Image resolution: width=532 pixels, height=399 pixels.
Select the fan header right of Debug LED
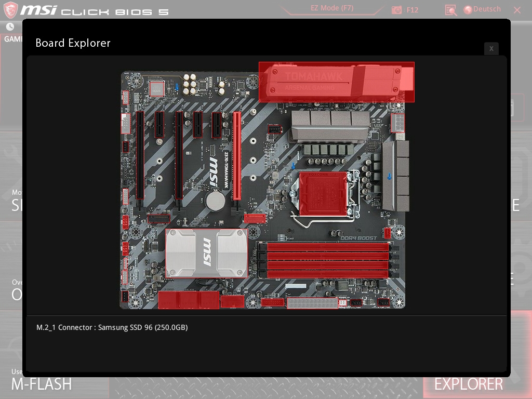tap(356, 302)
